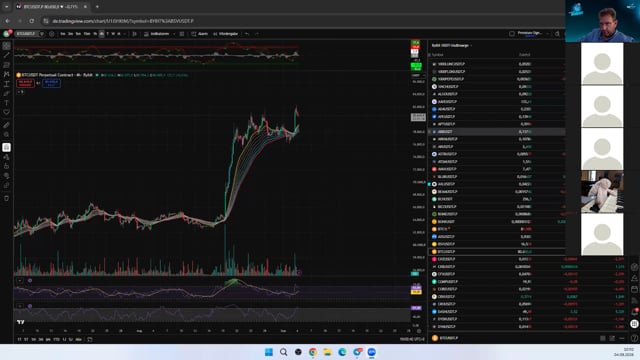Select the AAVEUSDT.P watchlist row
This screenshot has height=360, width=640.
(497, 102)
